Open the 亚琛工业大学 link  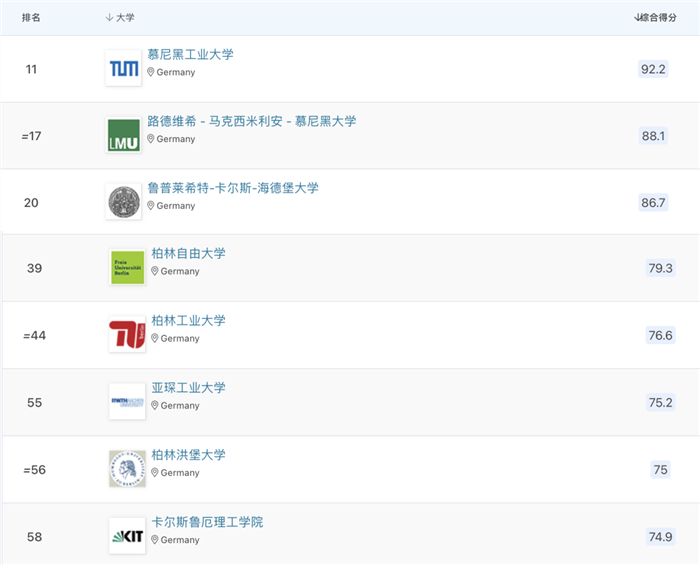point(188,387)
